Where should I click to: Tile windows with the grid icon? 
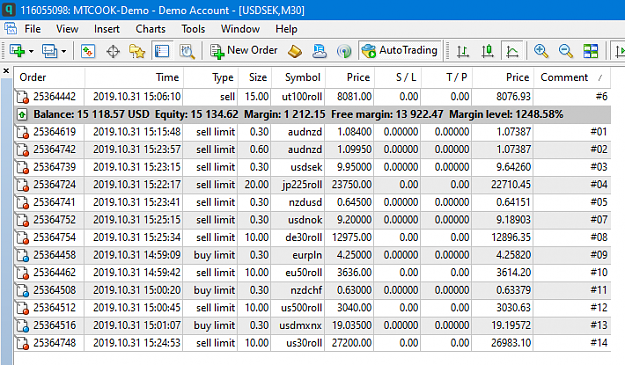click(x=590, y=51)
